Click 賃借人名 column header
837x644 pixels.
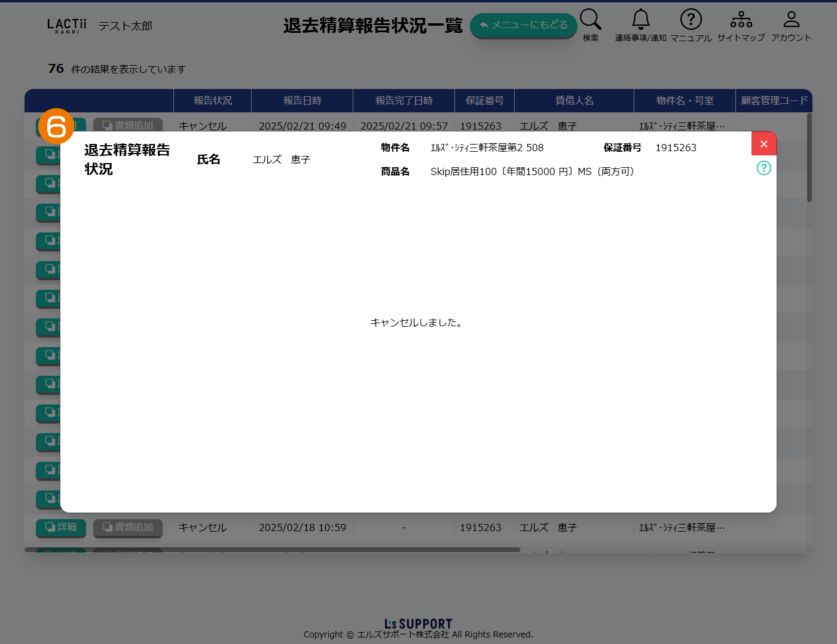point(574,100)
